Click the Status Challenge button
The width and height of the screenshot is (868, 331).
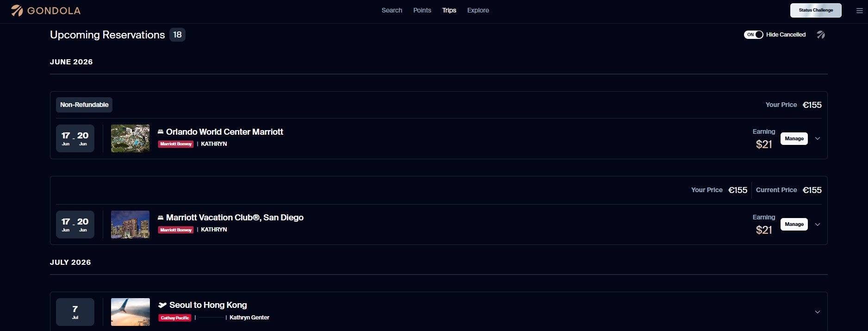tap(816, 10)
